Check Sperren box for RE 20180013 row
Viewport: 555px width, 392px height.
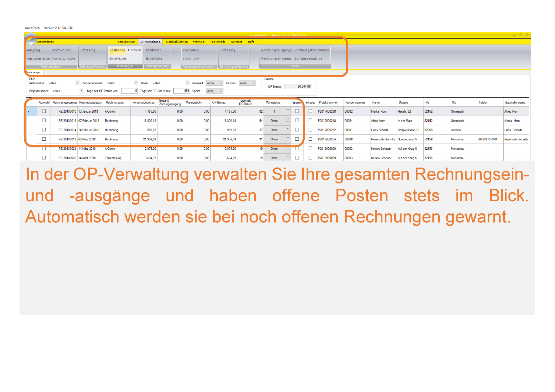pyautogui.click(x=297, y=120)
